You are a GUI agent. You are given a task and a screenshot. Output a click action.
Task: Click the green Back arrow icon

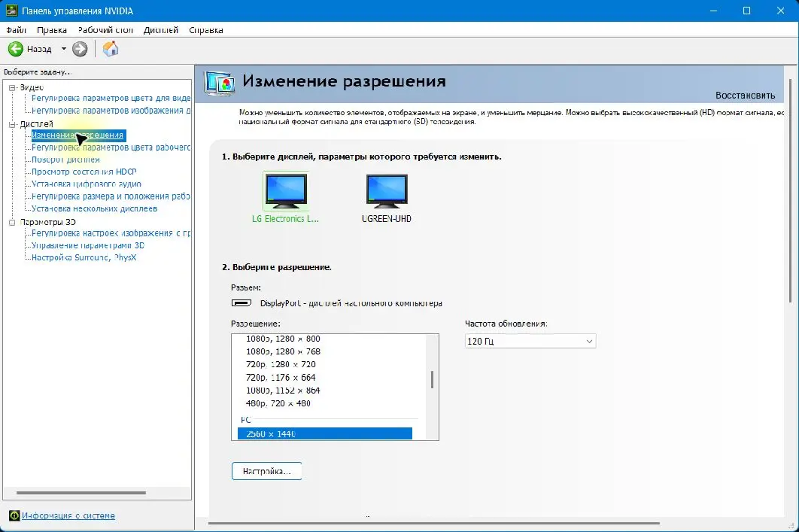(15, 49)
